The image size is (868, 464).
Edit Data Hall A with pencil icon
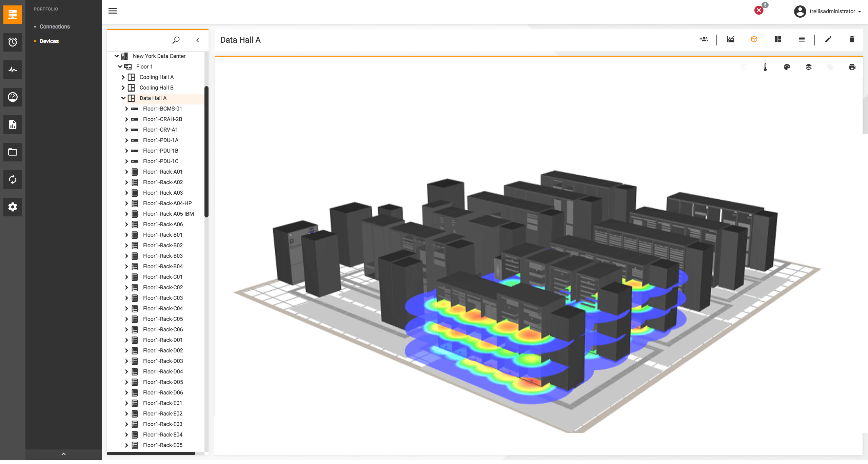coord(828,39)
